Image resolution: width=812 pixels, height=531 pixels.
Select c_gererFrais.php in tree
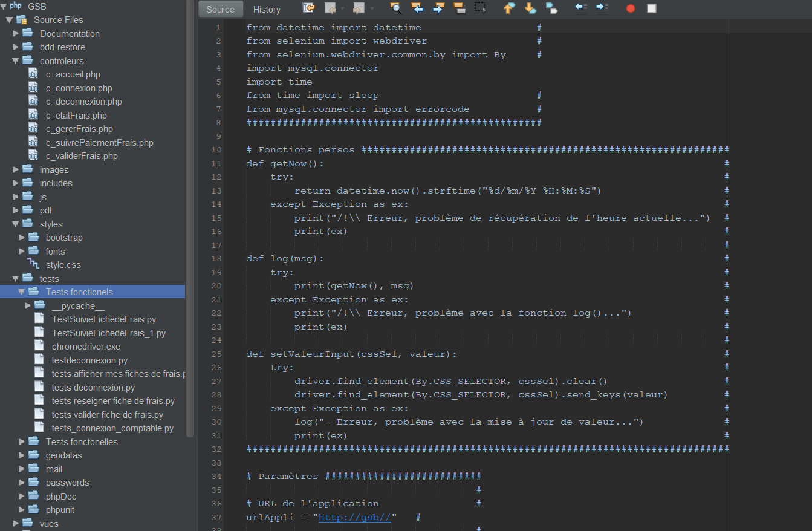79,129
